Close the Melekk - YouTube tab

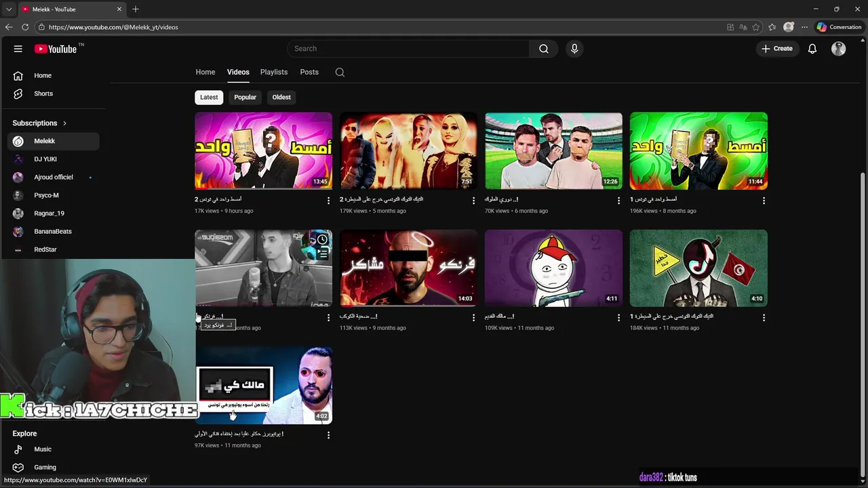click(x=119, y=9)
